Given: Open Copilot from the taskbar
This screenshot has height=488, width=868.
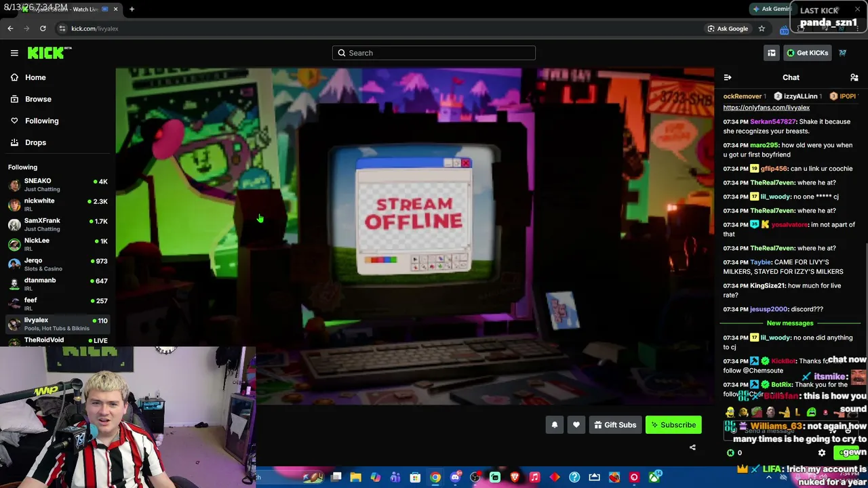Looking at the screenshot, I should [375, 477].
